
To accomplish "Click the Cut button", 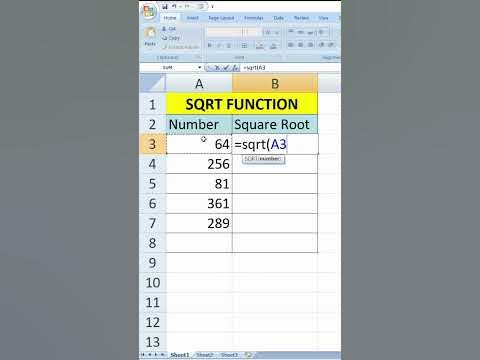I will [x=169, y=29].
